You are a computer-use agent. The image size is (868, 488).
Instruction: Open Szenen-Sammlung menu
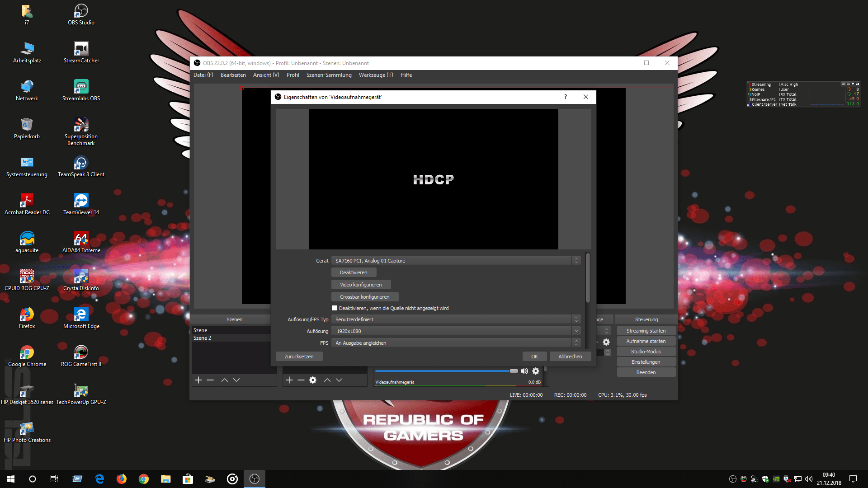[x=329, y=75]
